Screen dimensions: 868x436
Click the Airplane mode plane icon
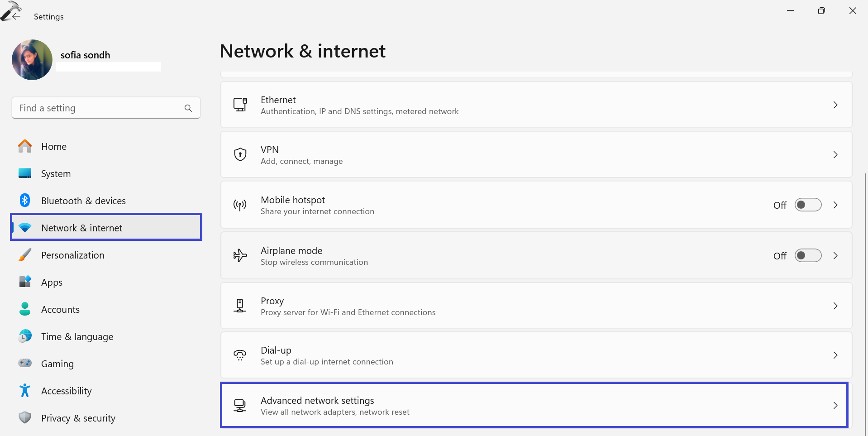pos(240,255)
